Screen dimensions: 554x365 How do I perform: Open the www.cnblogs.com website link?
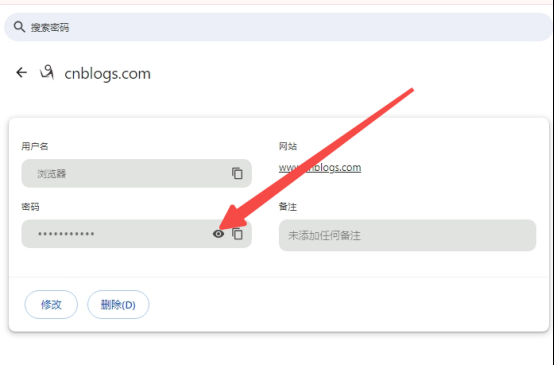pos(320,167)
